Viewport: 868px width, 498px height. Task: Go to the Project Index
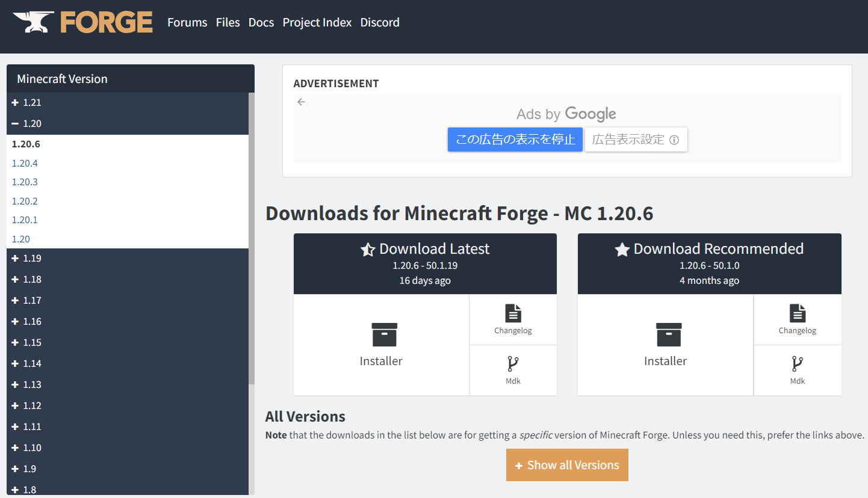pos(317,22)
